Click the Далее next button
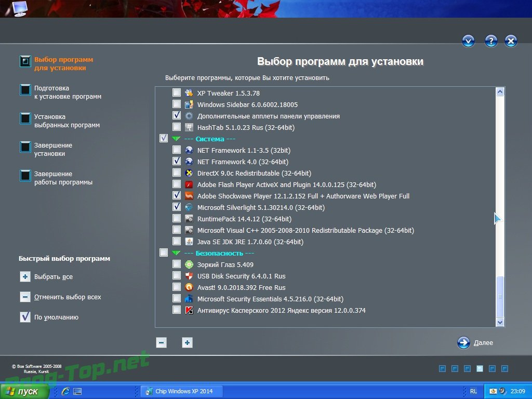Image resolution: width=532 pixels, height=399 pixels. tap(475, 343)
